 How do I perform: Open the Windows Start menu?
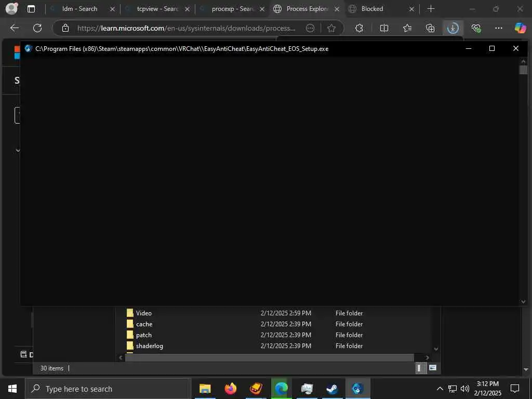(12, 389)
